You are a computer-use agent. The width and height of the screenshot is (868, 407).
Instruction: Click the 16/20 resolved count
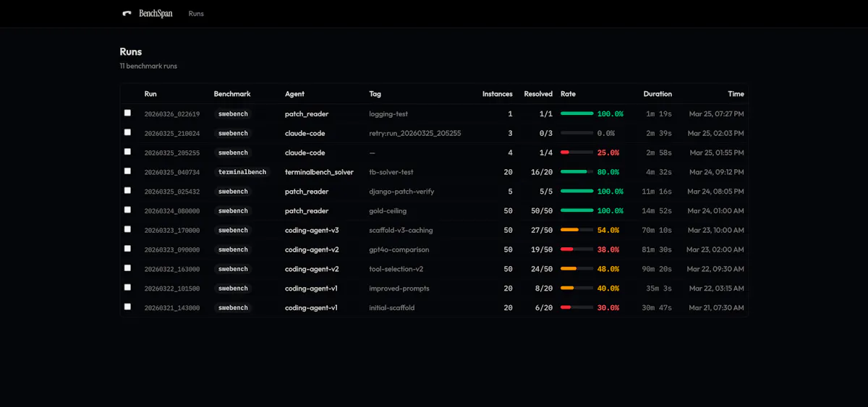(542, 172)
